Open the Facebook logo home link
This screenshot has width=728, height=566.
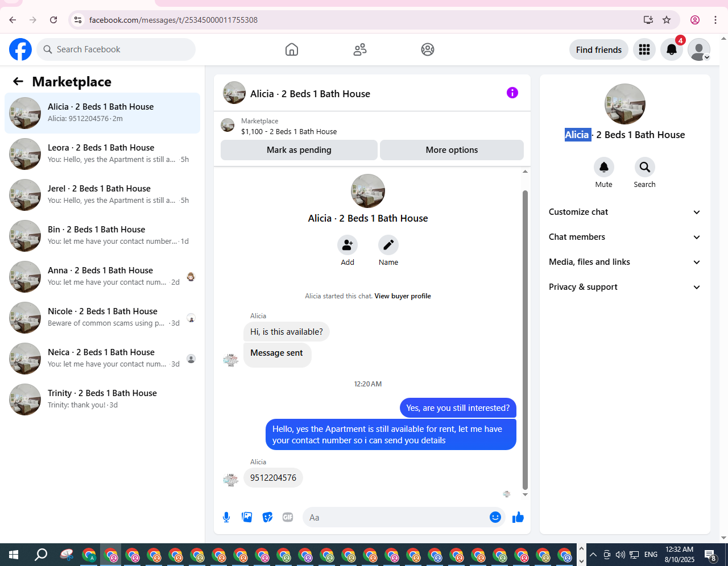(20, 49)
